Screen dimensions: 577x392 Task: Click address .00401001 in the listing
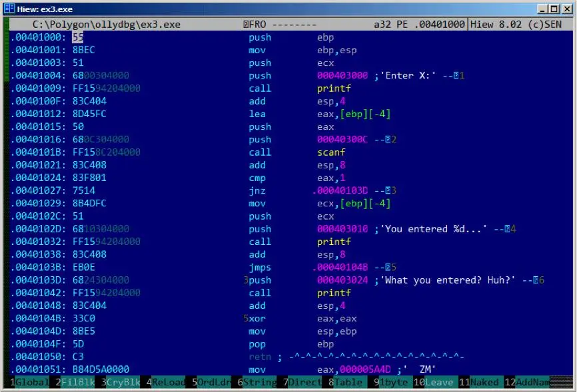38,50
